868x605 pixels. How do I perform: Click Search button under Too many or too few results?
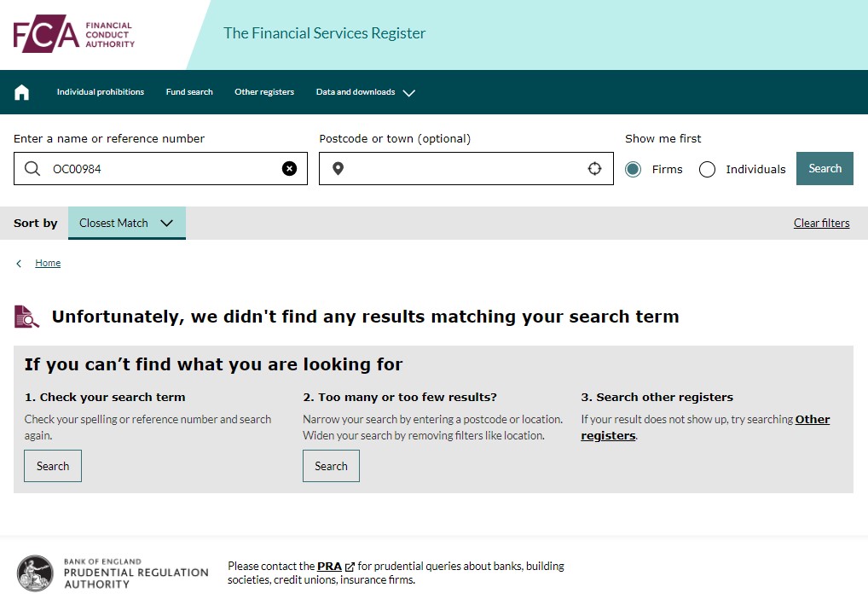331,466
